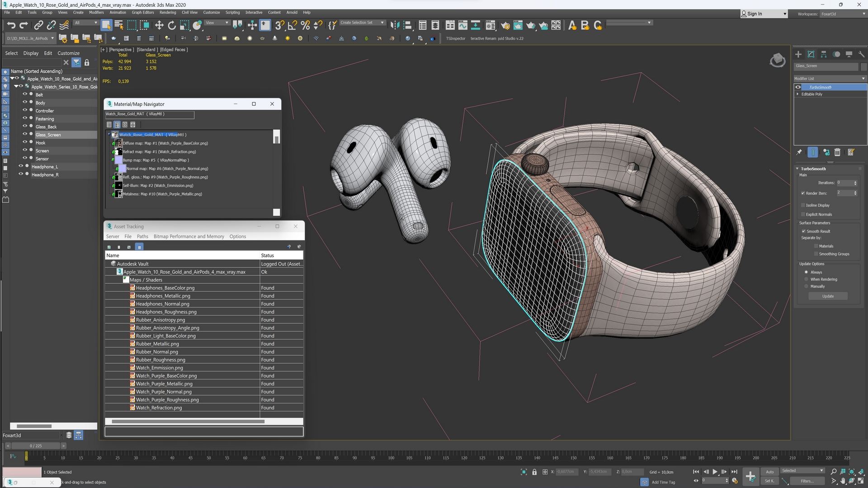The image size is (868, 488).
Task: Open the Scripting menu
Action: [232, 13]
